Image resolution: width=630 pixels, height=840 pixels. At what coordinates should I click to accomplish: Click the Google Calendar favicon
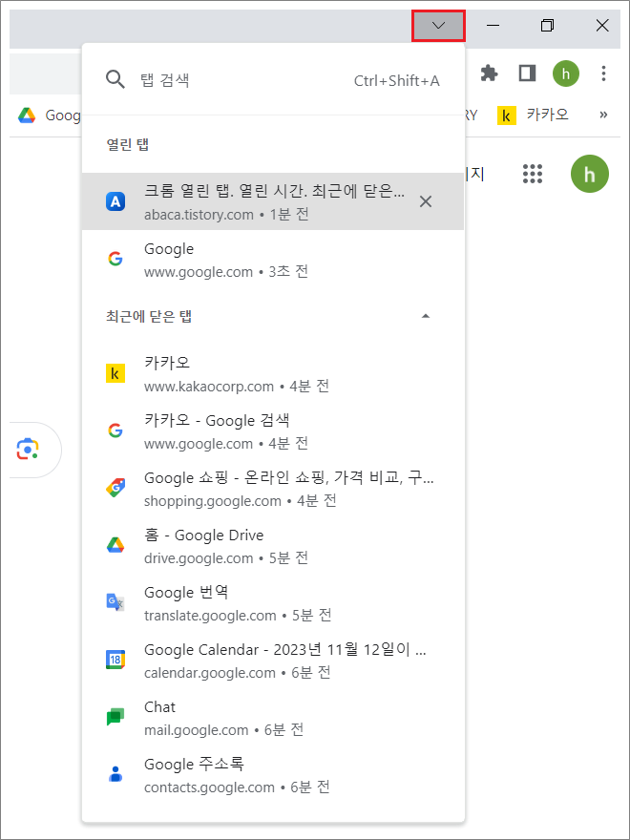point(115,661)
